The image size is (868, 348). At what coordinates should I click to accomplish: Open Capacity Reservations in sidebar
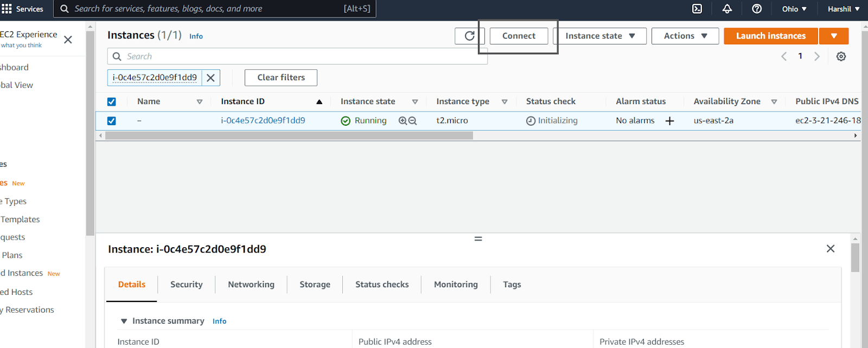[27, 310]
